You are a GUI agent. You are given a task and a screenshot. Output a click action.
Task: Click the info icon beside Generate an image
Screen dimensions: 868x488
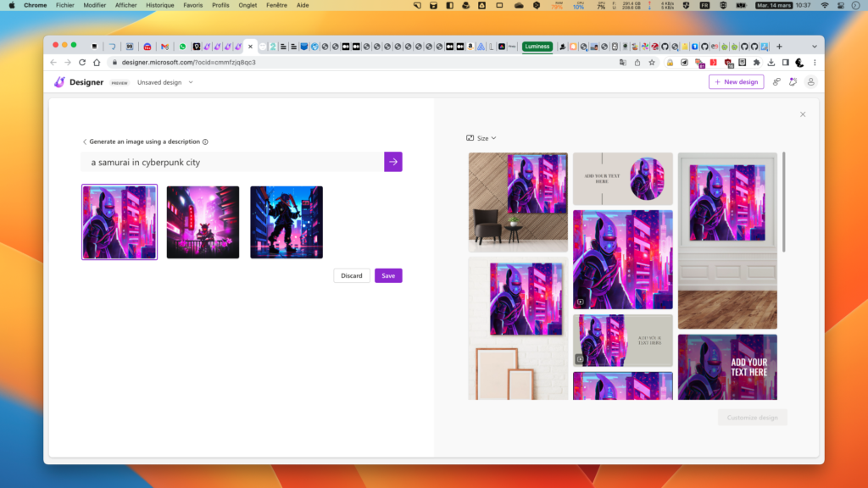[x=205, y=141]
